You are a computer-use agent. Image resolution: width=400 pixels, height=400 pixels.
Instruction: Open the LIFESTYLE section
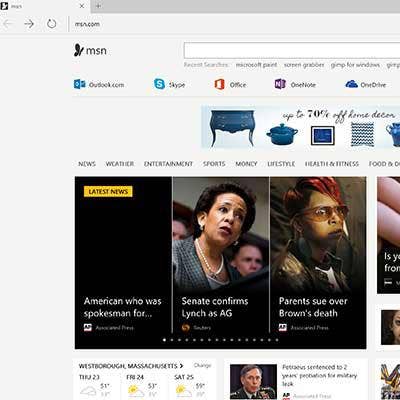click(x=281, y=164)
